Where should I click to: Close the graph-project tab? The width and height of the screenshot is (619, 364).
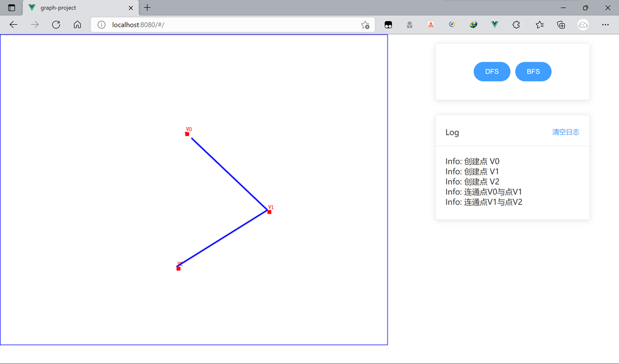pos(131,8)
